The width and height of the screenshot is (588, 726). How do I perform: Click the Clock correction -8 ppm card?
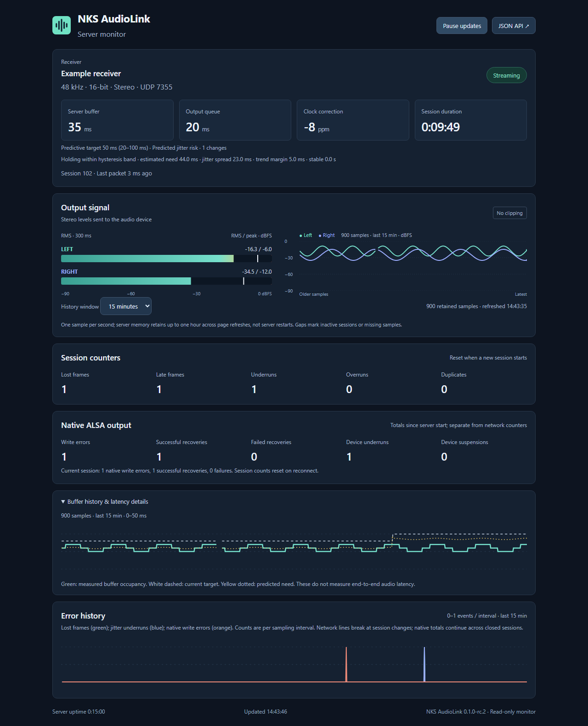[353, 120]
